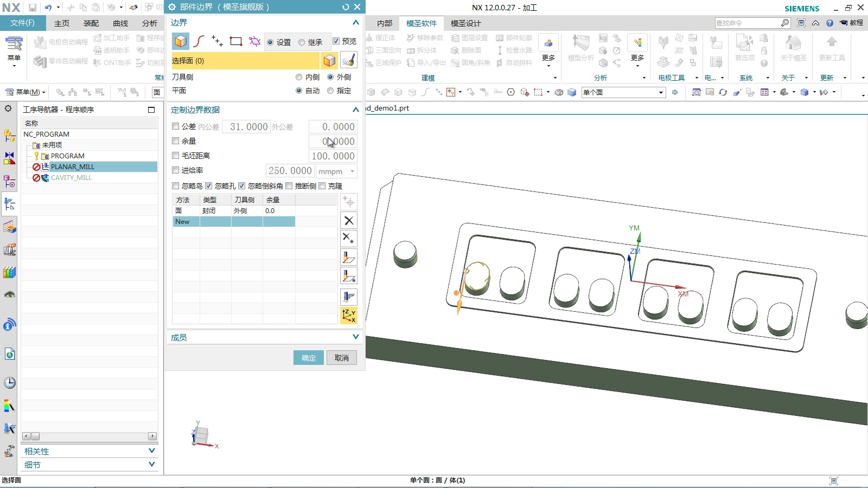Open the mmpm feed rate unit dropdown
The height and width of the screenshot is (488, 868).
[x=336, y=171]
